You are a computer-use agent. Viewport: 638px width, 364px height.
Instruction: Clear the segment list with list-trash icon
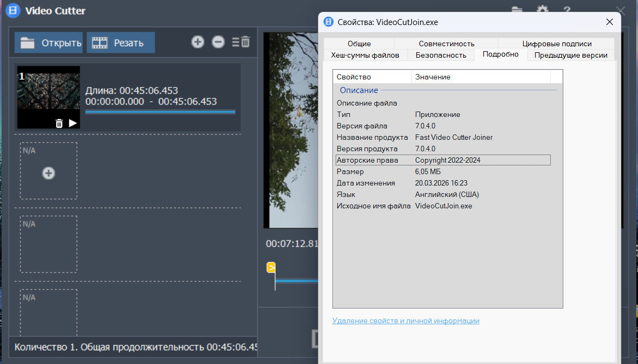(x=241, y=42)
